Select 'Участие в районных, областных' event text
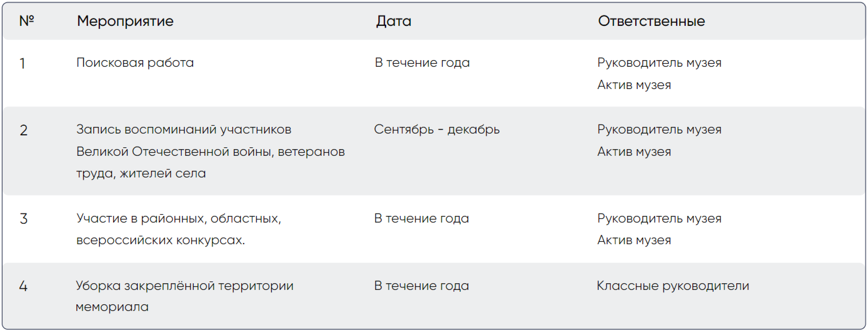Viewport: 868px width, 332px height. click(179, 219)
